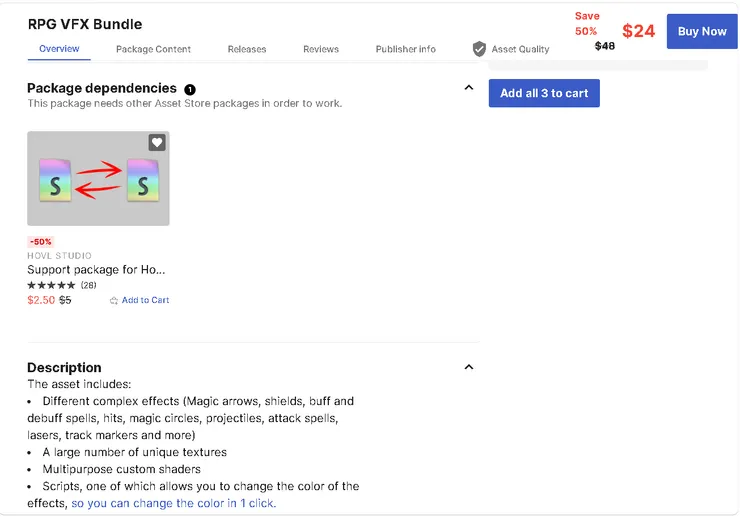The image size is (740, 517).
Task: Click the cart icon beside Add to Cart
Action: tap(114, 300)
